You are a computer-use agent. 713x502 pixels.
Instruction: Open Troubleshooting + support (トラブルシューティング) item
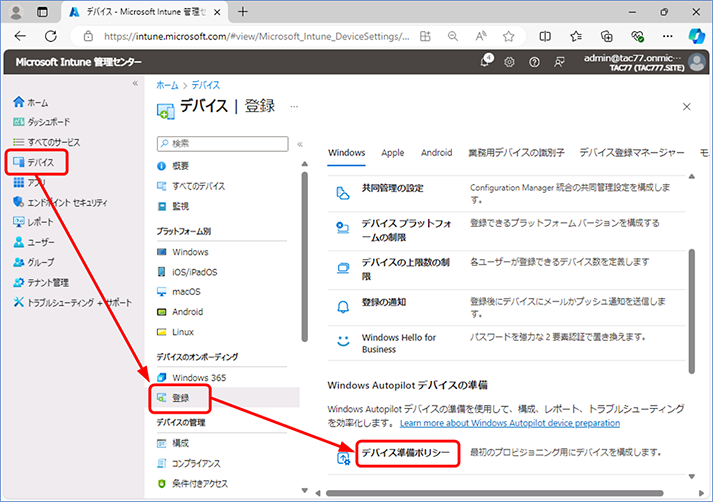(72, 302)
